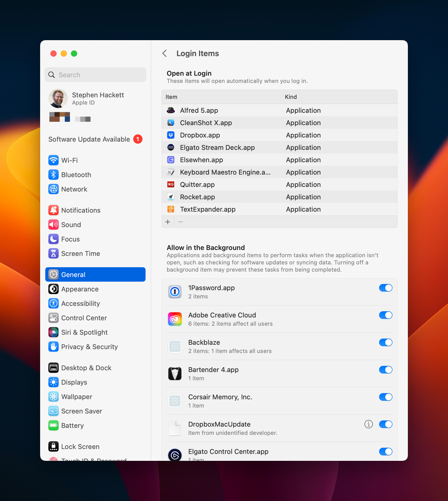448x501 pixels.
Task: Click the Network globe icon
Action: 53,189
